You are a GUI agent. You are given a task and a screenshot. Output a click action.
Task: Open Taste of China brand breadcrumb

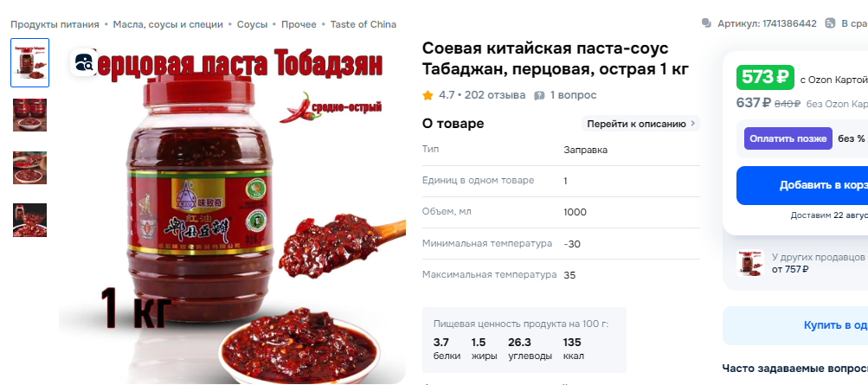pyautogui.click(x=363, y=24)
